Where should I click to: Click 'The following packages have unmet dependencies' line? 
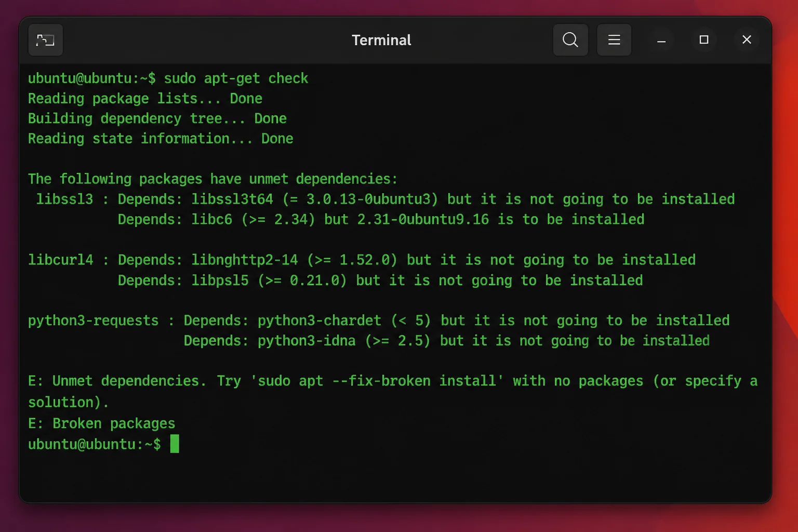(x=212, y=179)
